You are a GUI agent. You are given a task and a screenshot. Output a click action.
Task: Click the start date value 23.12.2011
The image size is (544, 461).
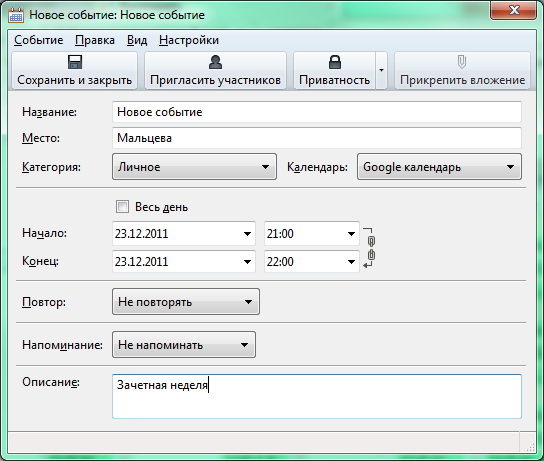(x=142, y=234)
